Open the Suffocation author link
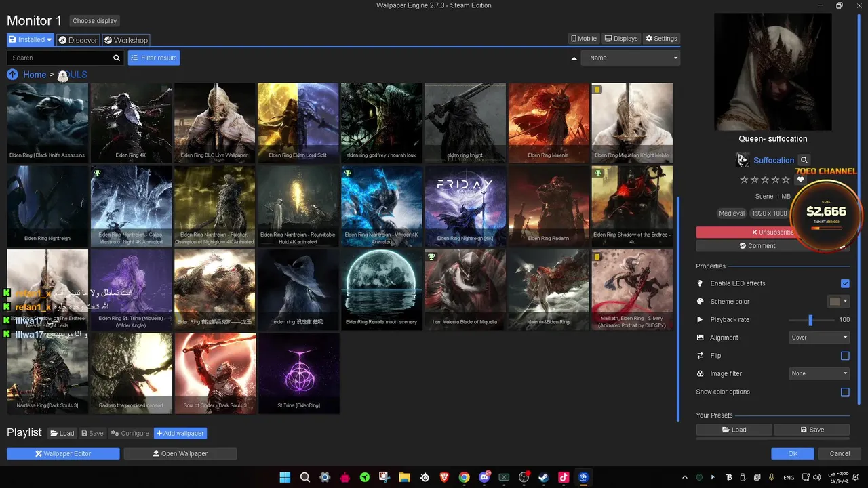868x488 pixels. tap(773, 161)
